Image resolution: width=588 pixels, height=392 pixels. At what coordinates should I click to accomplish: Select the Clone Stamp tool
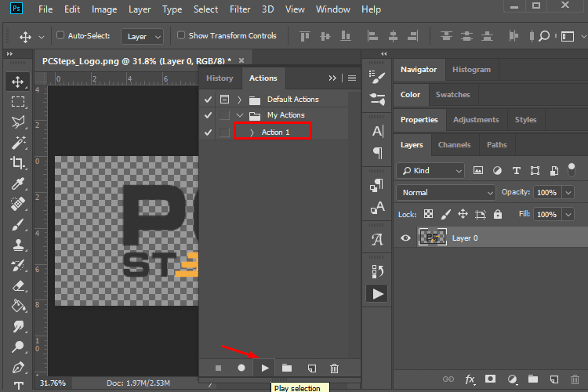click(17, 245)
